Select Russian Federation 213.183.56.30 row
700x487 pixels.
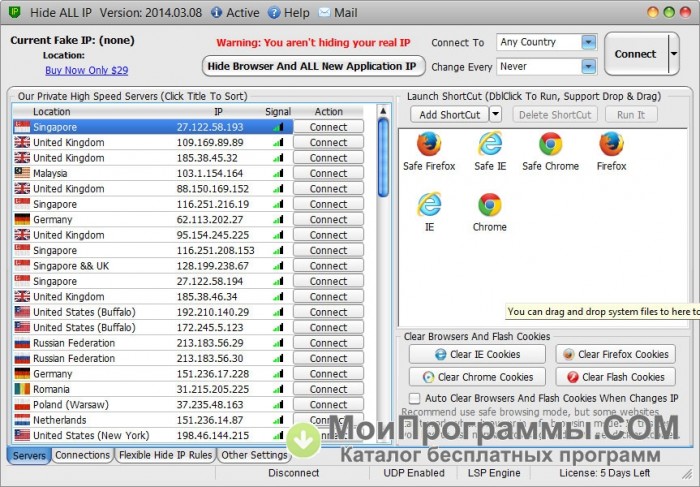tap(153, 358)
